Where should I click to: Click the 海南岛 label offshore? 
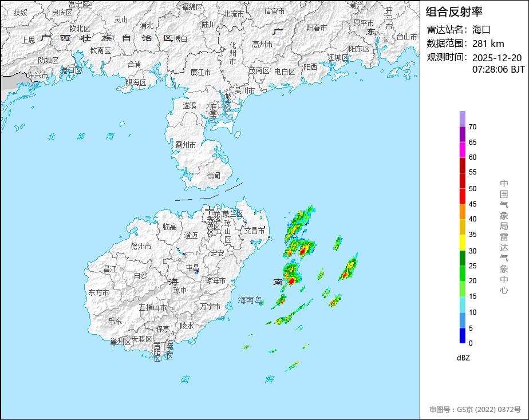click(x=250, y=300)
